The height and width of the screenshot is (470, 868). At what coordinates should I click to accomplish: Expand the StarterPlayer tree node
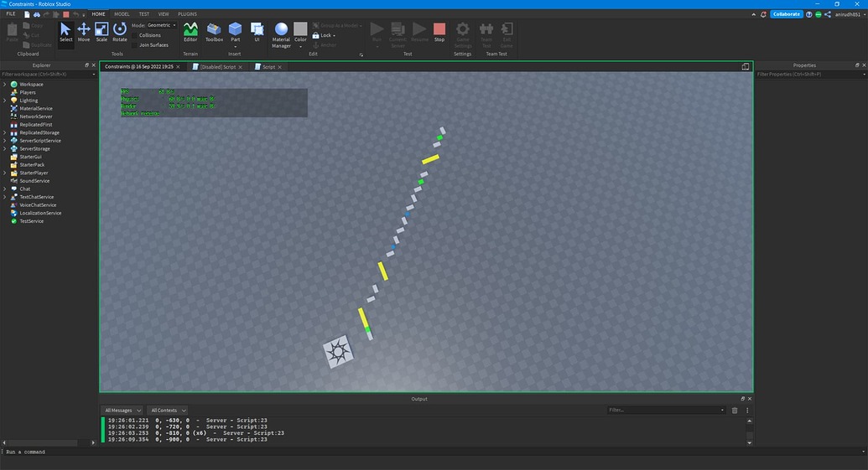(x=5, y=173)
